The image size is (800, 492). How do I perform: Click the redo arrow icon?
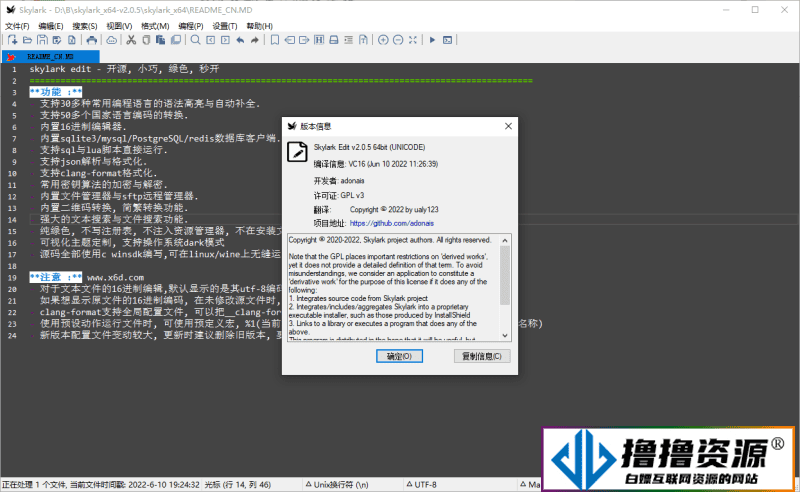coord(255,40)
